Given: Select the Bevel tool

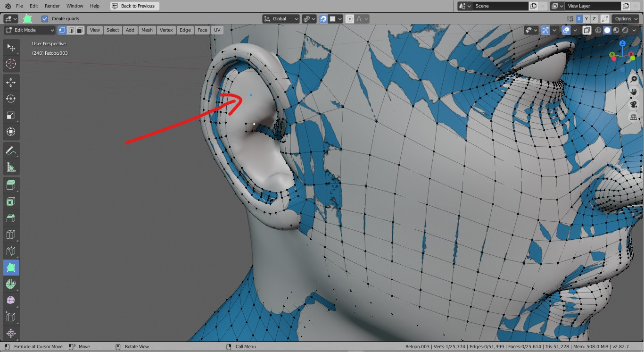Looking at the screenshot, I should pos(11,218).
